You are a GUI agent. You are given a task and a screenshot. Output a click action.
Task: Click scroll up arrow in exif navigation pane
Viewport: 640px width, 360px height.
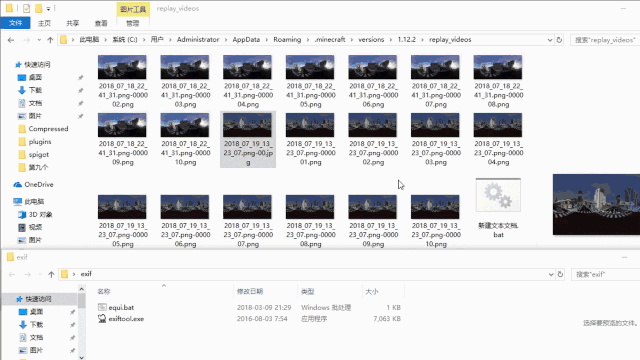point(82,289)
